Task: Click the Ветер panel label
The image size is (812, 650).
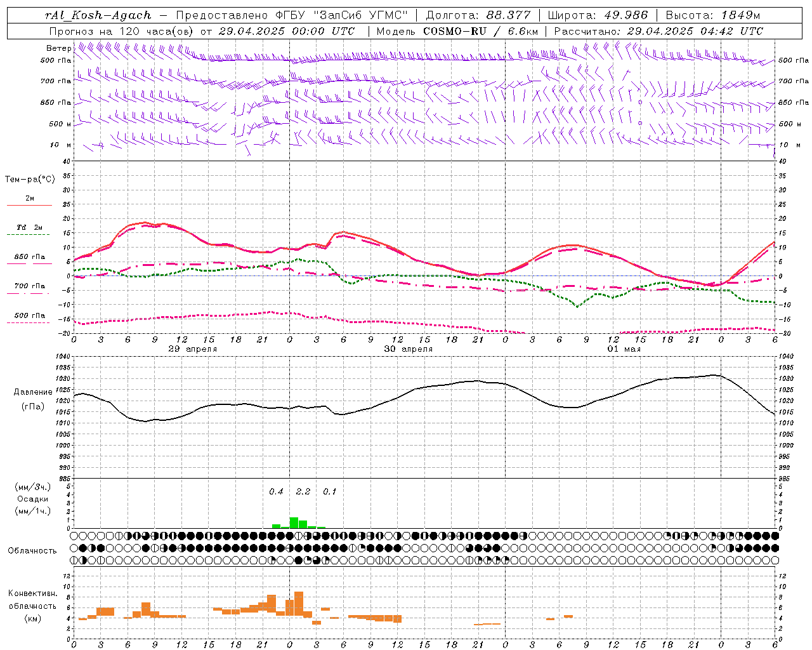Action: [x=58, y=48]
